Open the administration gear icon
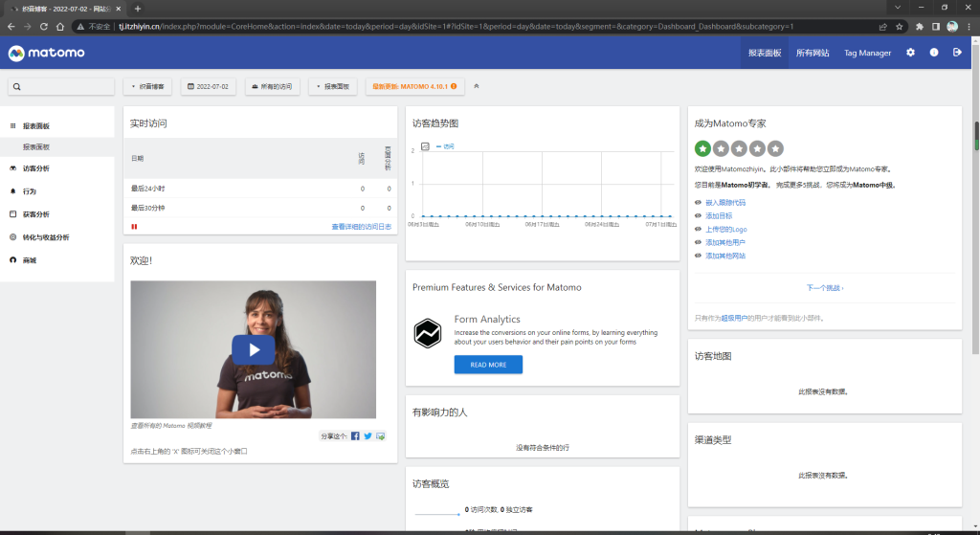Image resolution: width=980 pixels, height=535 pixels. (910, 53)
